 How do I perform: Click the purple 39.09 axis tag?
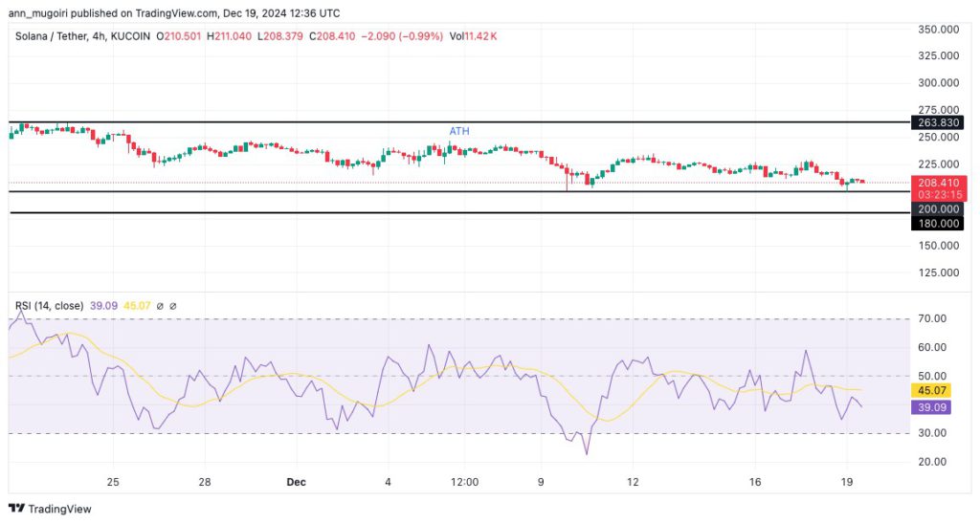[x=932, y=407]
